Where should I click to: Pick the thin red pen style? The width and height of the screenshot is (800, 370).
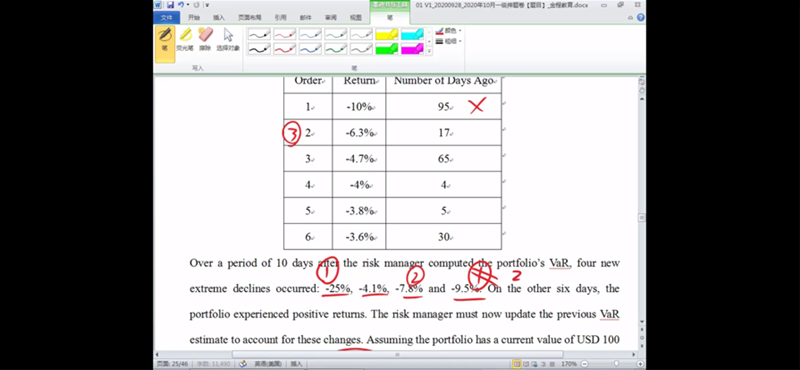pos(284,35)
